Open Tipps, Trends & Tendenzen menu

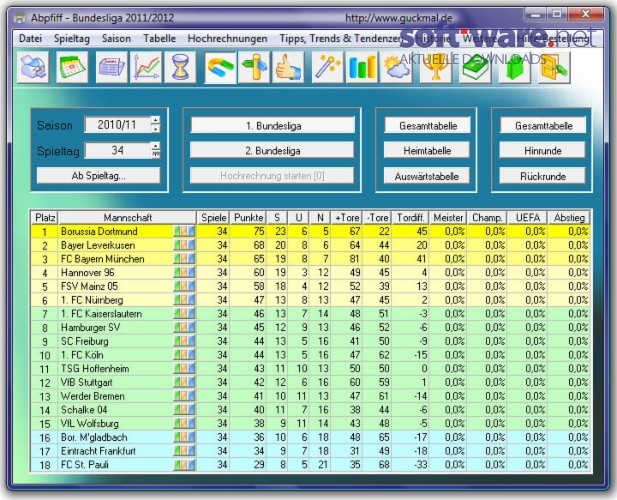point(341,39)
